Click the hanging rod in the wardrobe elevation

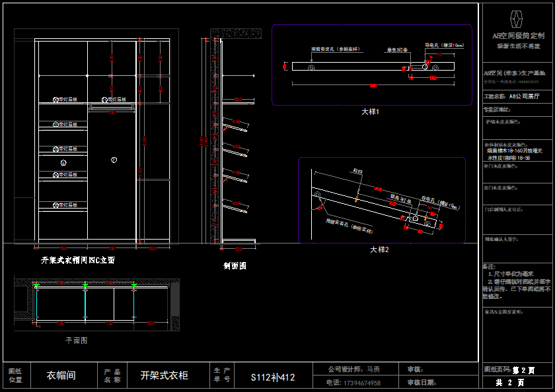pos(111,106)
